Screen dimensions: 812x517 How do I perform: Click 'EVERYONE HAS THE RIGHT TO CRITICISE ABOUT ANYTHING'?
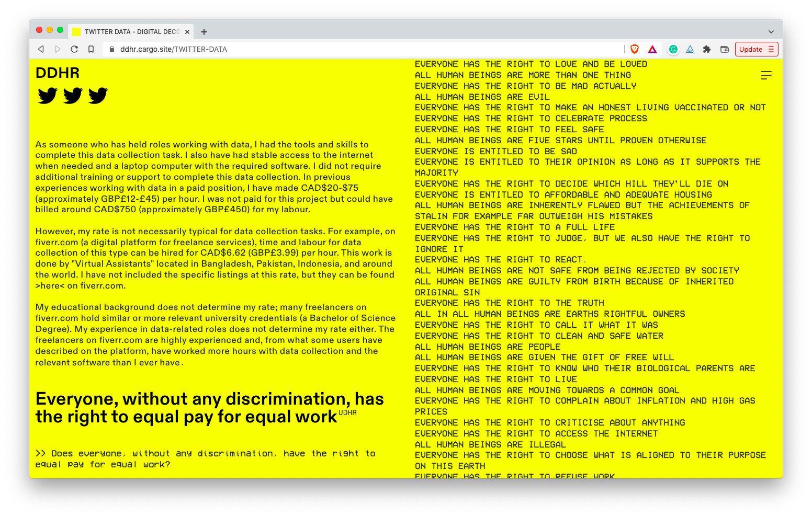coord(550,423)
